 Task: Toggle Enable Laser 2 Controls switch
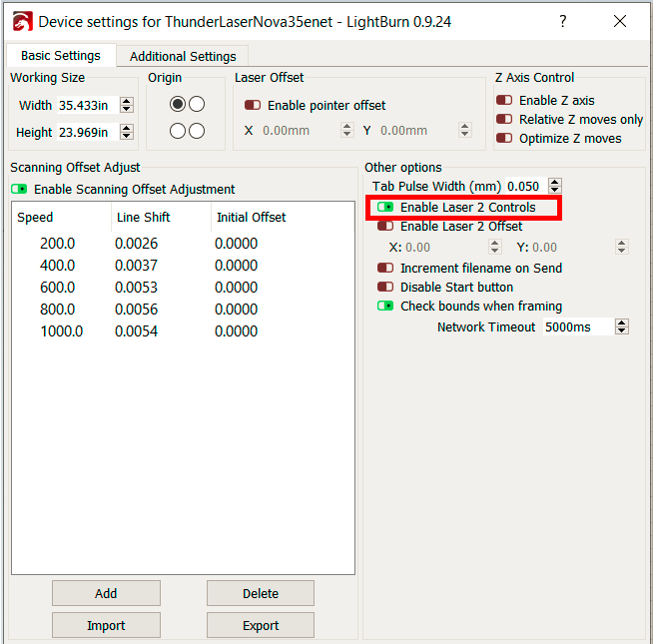[385, 207]
